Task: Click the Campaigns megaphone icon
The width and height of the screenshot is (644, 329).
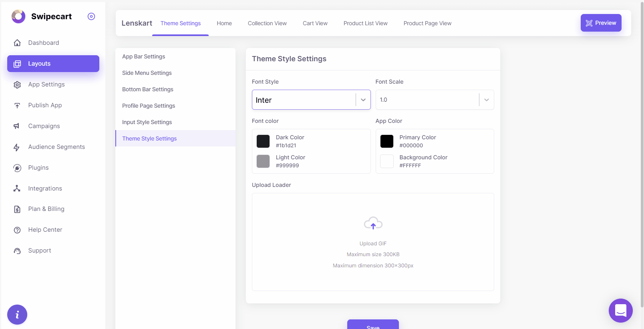Action: click(x=17, y=126)
